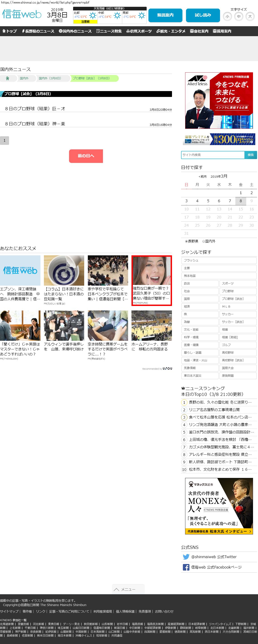Set font size to small (小)
This screenshot has width=258, height=644.
coord(227,16)
